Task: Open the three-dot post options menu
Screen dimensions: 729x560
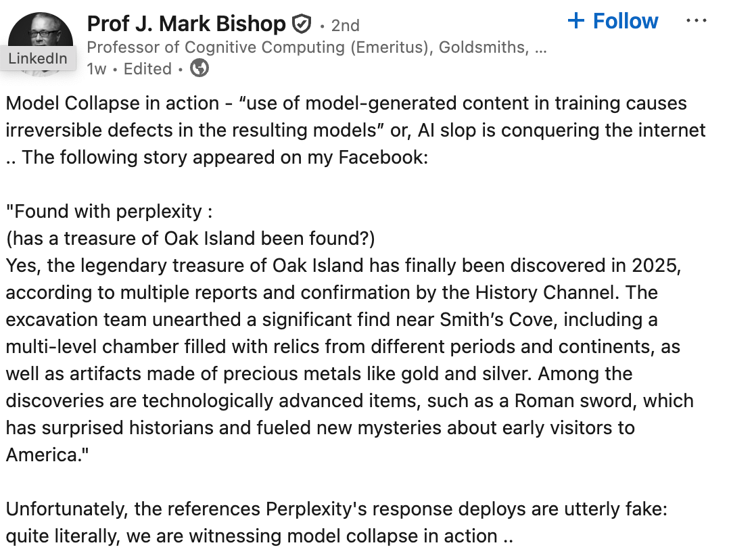Action: click(696, 21)
